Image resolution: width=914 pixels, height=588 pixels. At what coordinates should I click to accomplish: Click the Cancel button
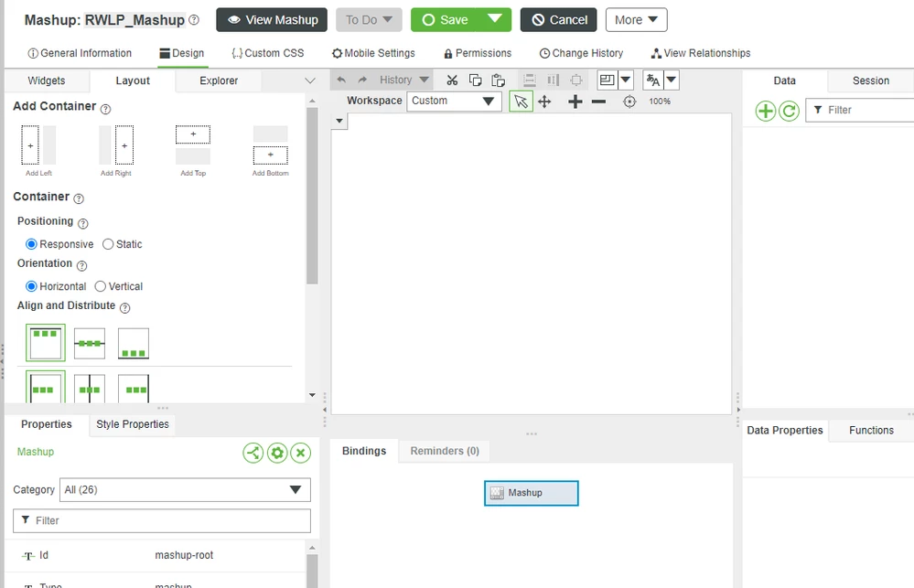(558, 20)
